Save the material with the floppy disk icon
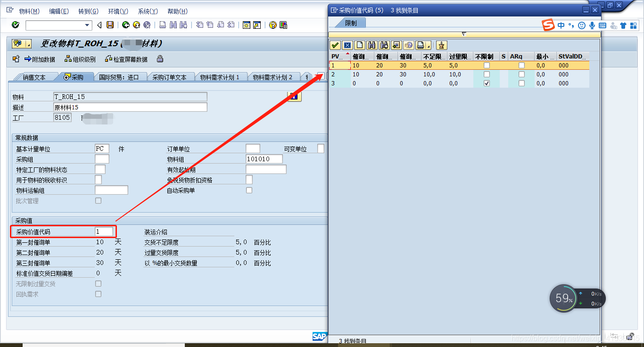Screen dimensions: 644x347 [x=110, y=25]
